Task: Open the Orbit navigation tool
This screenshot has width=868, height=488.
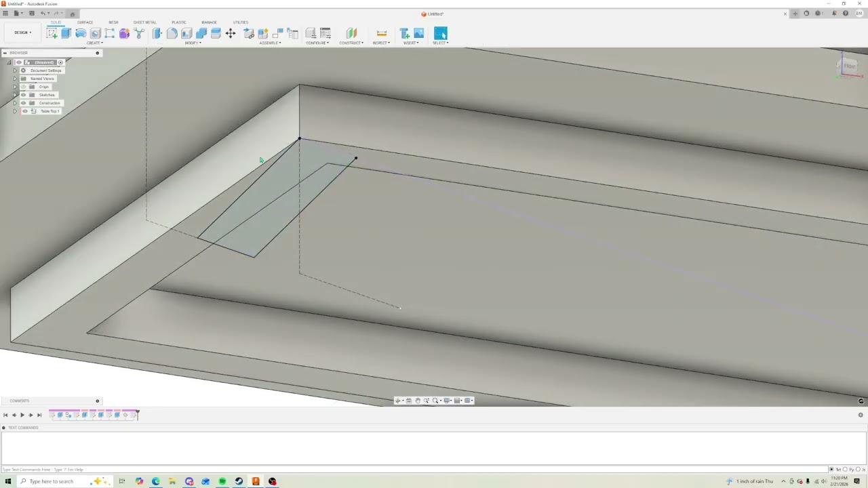Action: coord(399,401)
